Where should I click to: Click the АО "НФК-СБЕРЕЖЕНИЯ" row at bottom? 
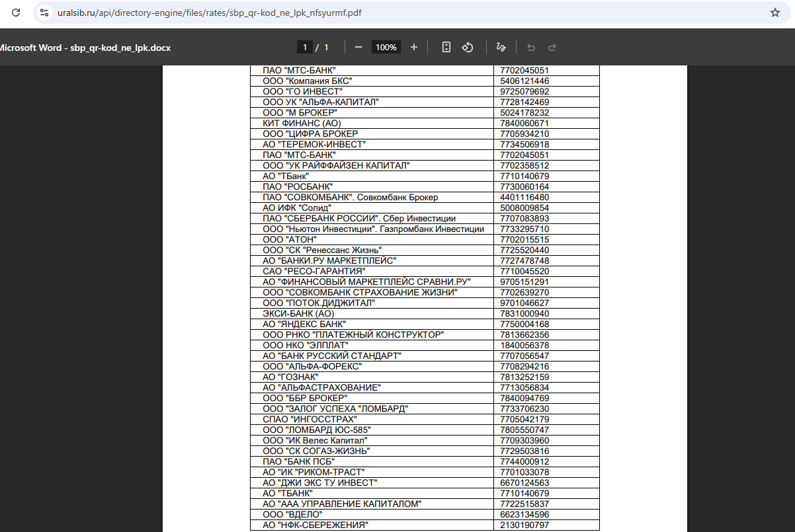[x=315, y=525]
